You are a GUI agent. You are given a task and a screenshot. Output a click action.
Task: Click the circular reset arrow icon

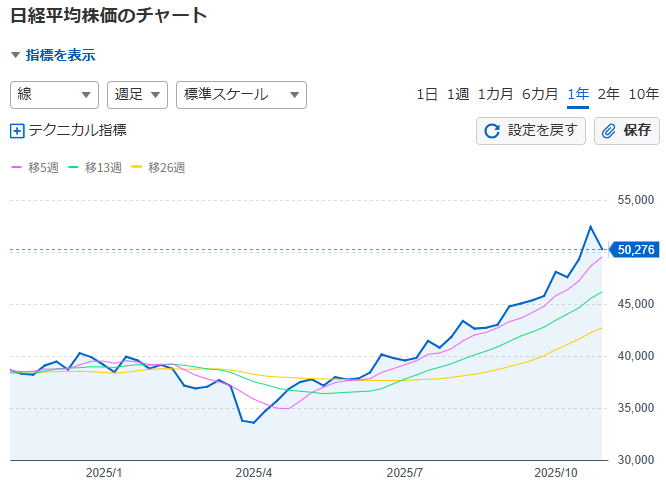[492, 130]
